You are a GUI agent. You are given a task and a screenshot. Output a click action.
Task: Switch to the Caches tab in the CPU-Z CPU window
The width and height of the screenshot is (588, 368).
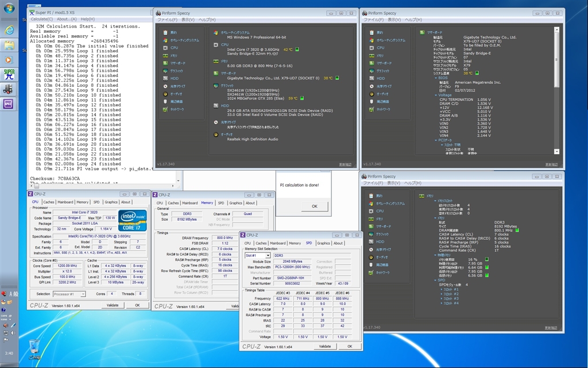(x=49, y=202)
